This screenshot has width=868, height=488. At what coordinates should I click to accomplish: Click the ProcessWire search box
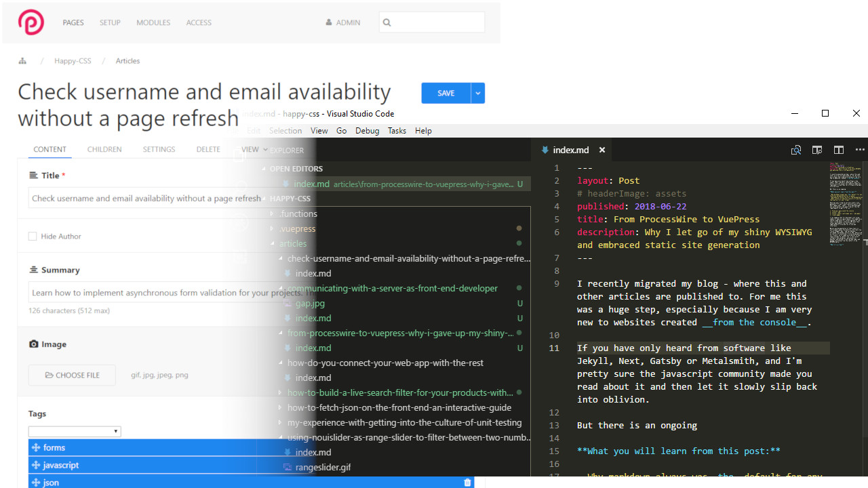(432, 22)
